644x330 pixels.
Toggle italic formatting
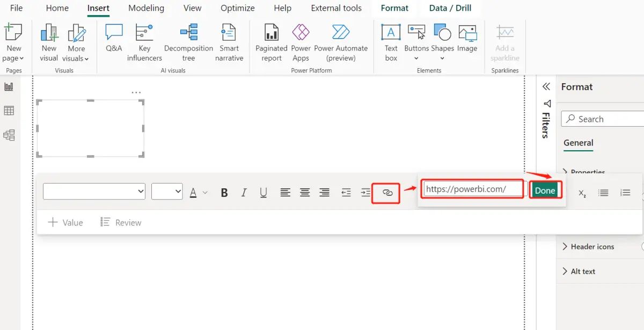244,192
